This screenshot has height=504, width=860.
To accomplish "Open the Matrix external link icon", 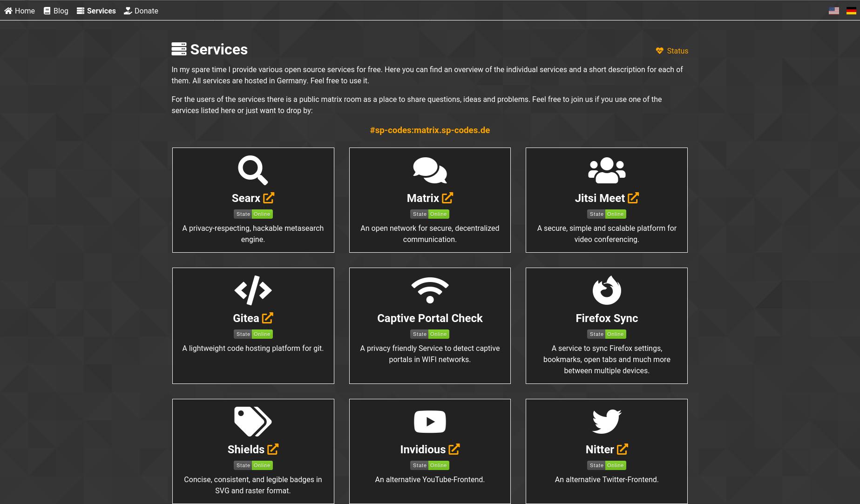I will click(x=447, y=198).
